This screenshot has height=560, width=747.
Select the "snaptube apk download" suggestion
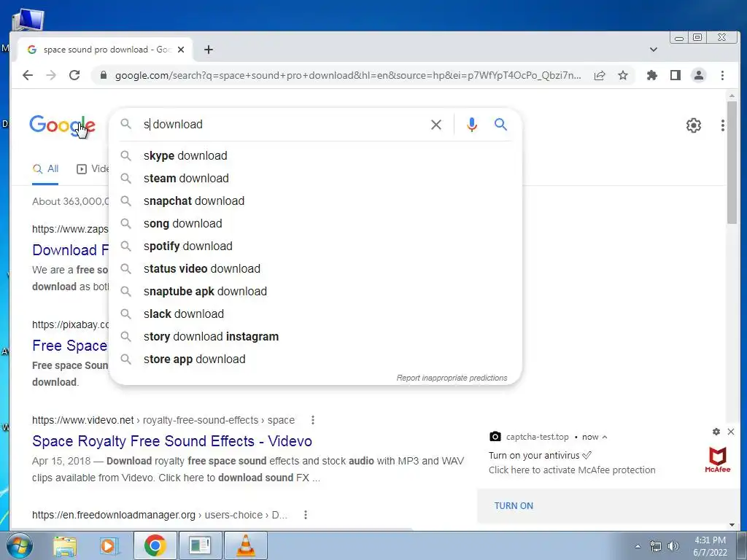[x=315, y=292]
